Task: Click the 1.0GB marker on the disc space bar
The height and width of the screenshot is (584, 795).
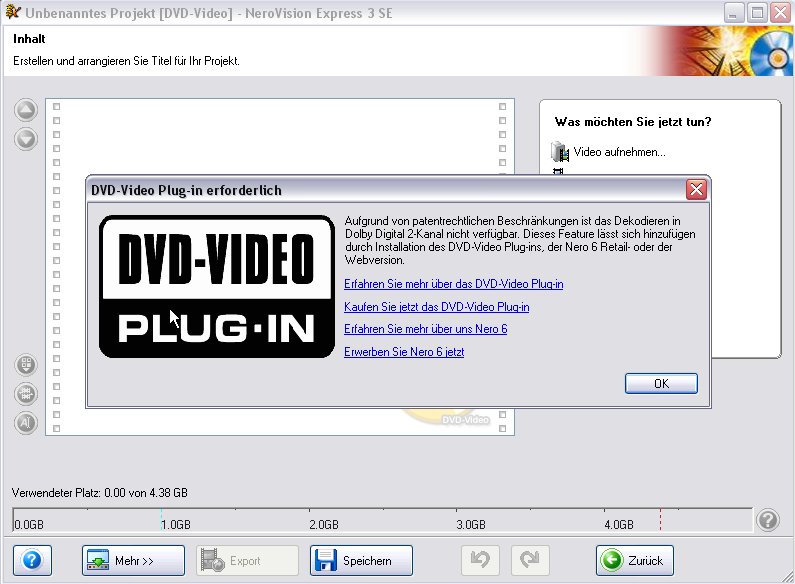Action: (176, 524)
